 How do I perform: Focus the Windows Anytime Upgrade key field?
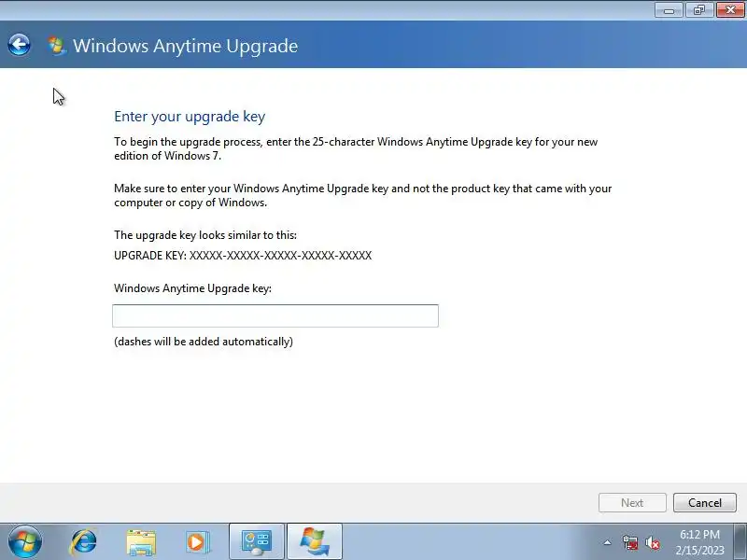click(275, 315)
